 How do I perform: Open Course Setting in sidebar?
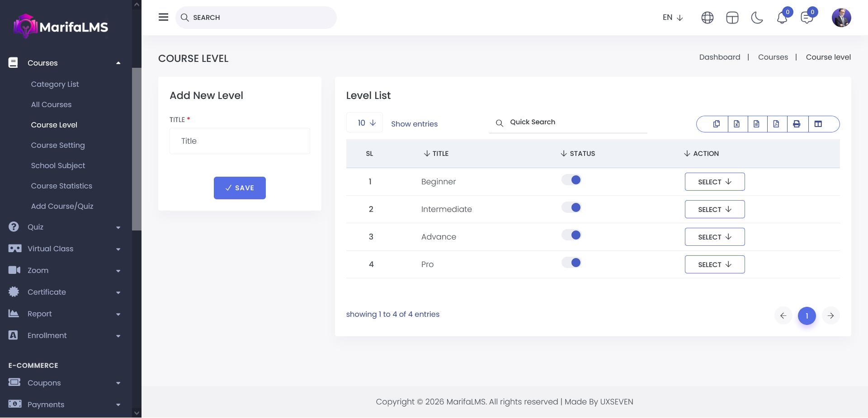[58, 145]
